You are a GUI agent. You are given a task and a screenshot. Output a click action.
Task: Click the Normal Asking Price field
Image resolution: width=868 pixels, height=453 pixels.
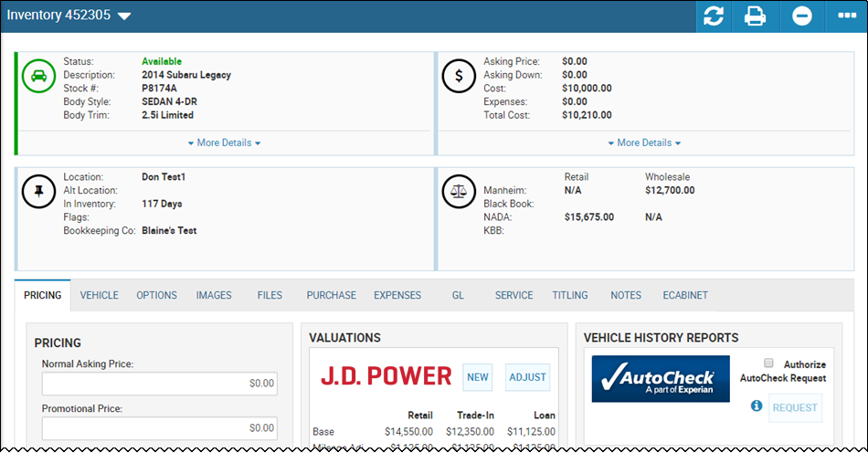tap(159, 384)
